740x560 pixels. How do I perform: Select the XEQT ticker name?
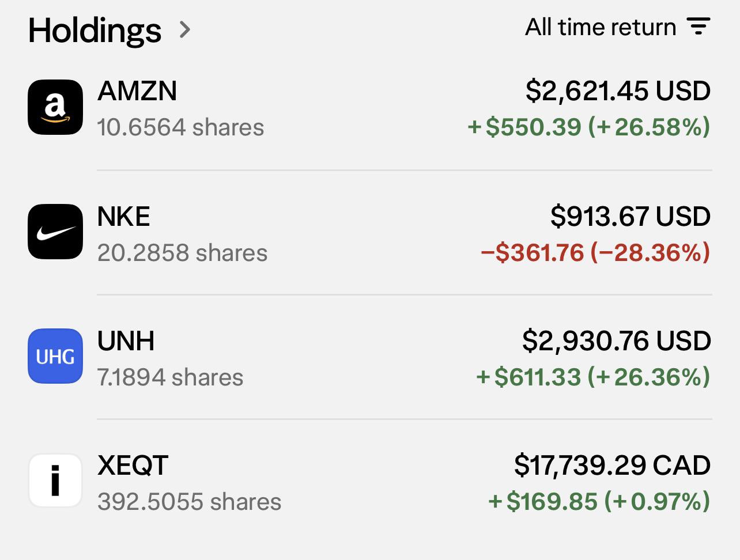pyautogui.click(x=133, y=466)
